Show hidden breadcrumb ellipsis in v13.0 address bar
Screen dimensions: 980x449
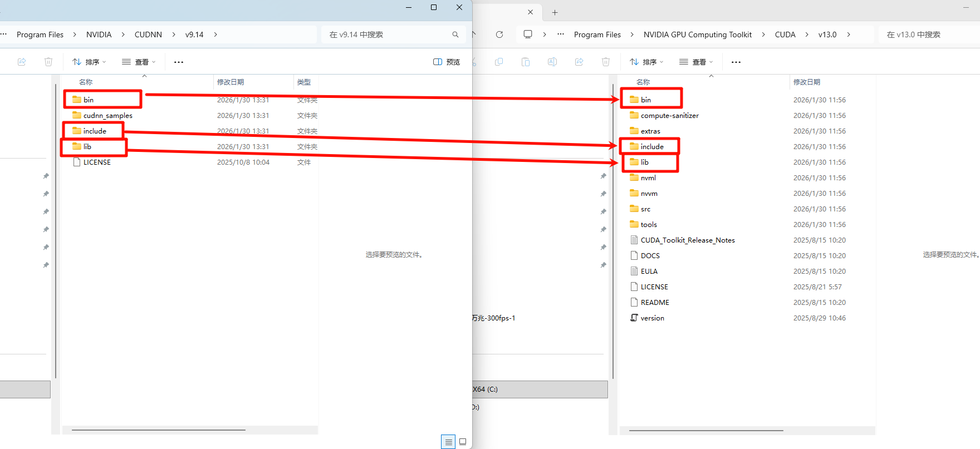561,34
